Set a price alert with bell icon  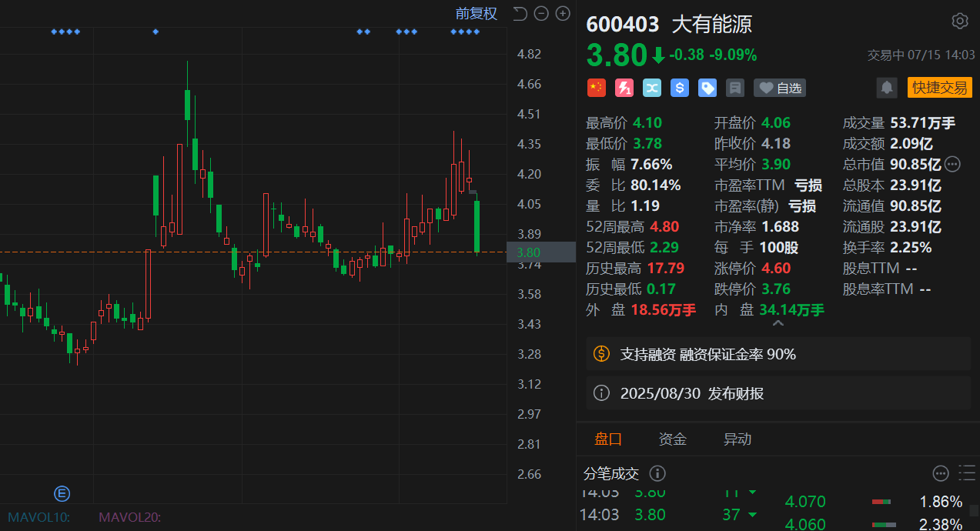(887, 88)
